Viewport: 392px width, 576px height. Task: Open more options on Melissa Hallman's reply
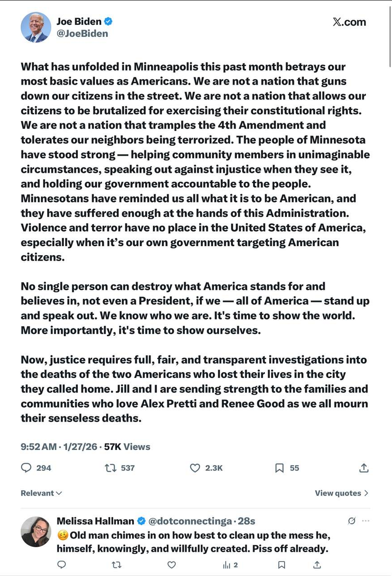(365, 521)
